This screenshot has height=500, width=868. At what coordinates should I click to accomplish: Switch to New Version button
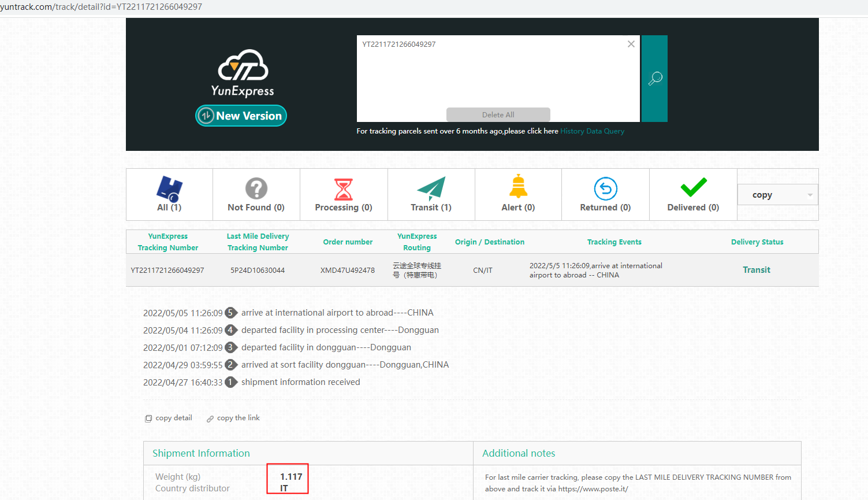(x=241, y=116)
